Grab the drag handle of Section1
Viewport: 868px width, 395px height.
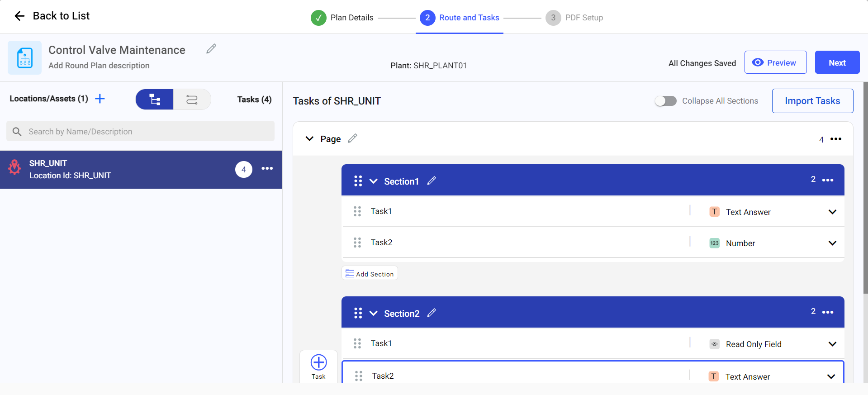tap(358, 181)
